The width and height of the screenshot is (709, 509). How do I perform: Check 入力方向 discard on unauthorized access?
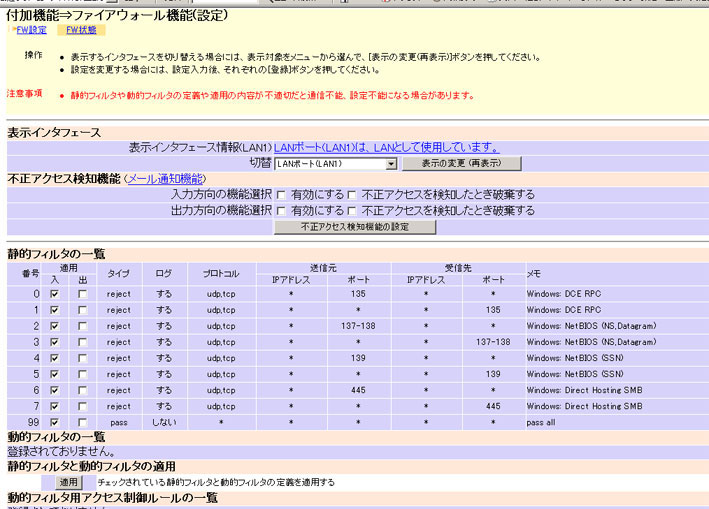353,195
